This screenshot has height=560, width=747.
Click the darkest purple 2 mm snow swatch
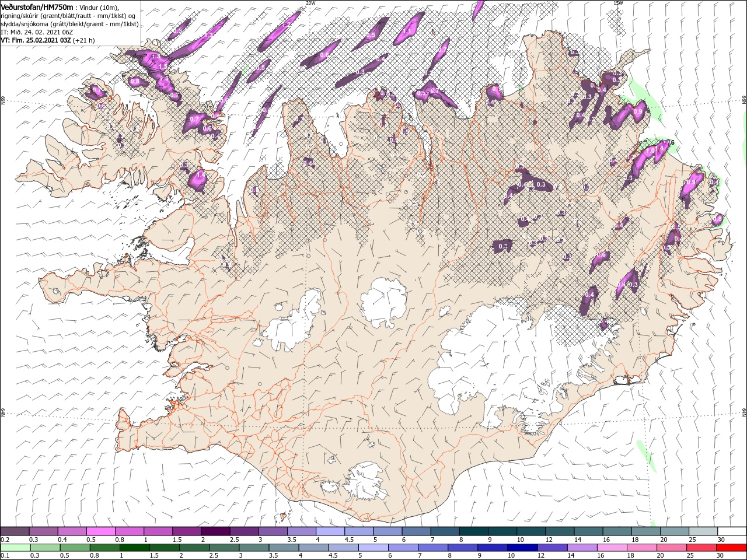tap(215, 531)
